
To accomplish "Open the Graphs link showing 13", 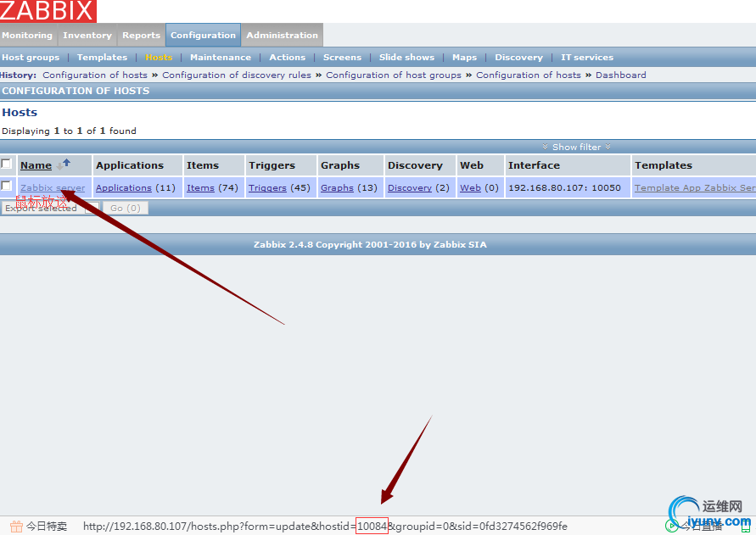I will coord(337,188).
